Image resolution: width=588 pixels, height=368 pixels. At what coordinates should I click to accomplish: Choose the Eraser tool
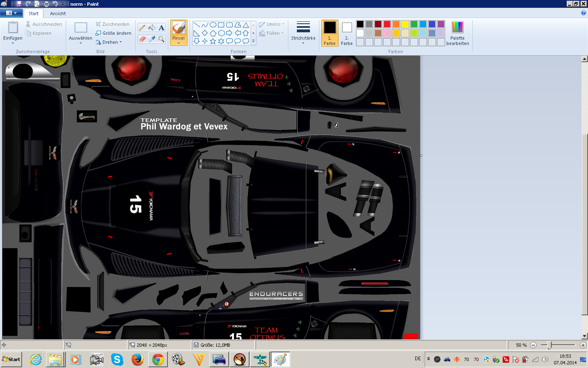[x=142, y=39]
